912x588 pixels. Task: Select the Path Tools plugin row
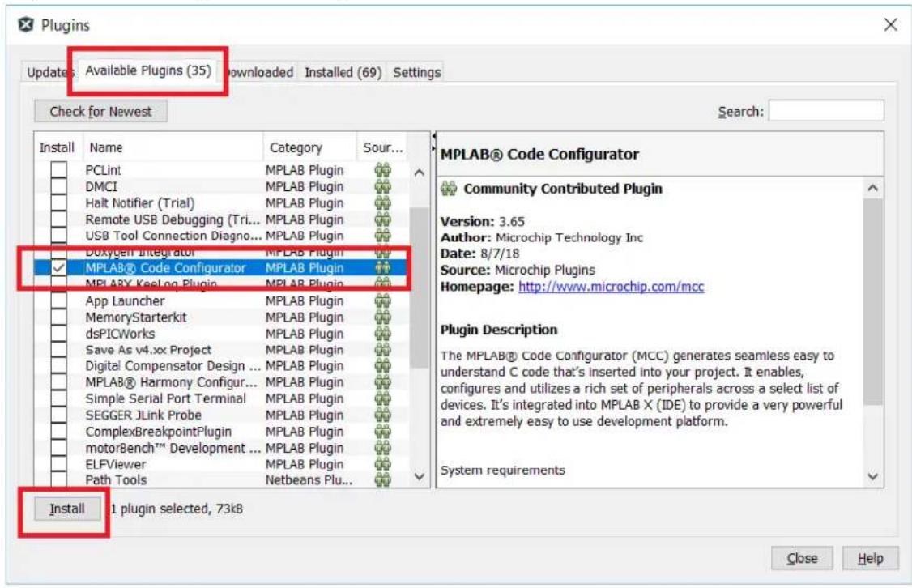pos(221,479)
